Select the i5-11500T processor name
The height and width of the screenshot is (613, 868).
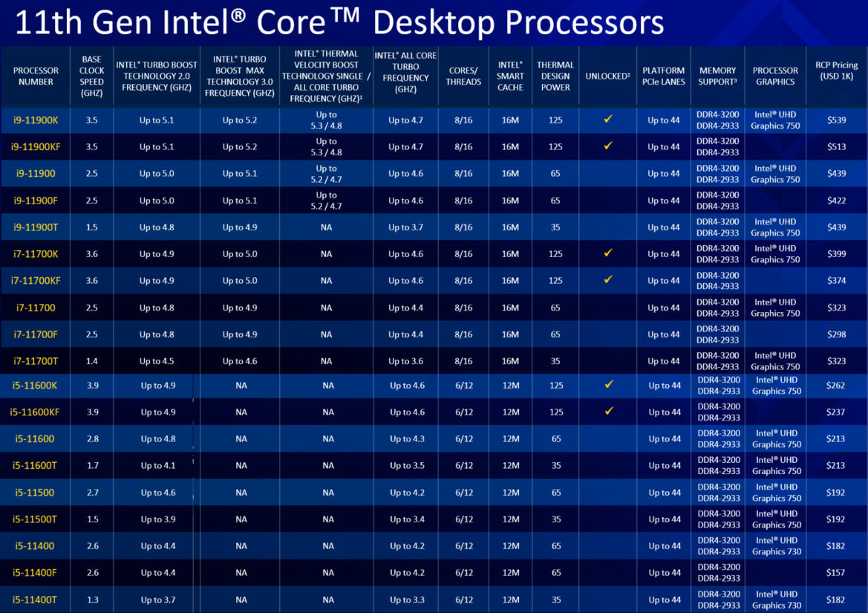pyautogui.click(x=34, y=519)
